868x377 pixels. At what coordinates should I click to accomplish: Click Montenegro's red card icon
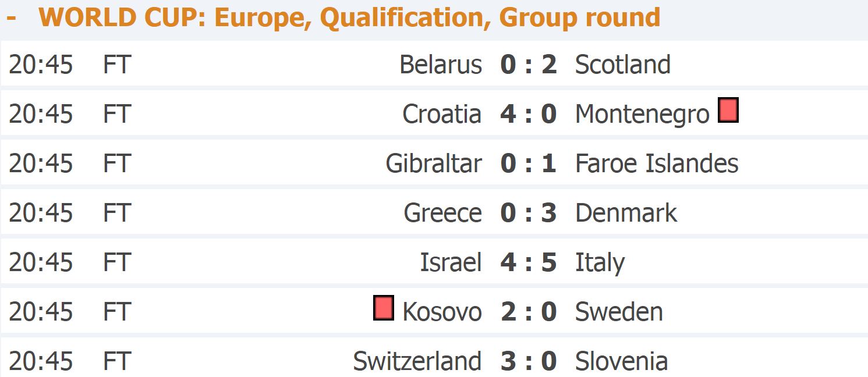pos(728,110)
